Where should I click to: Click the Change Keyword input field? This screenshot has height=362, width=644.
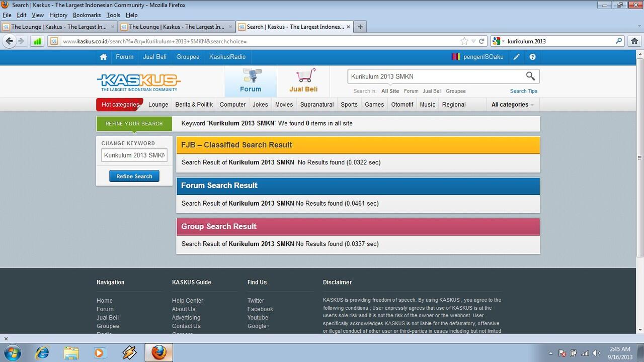click(x=134, y=155)
